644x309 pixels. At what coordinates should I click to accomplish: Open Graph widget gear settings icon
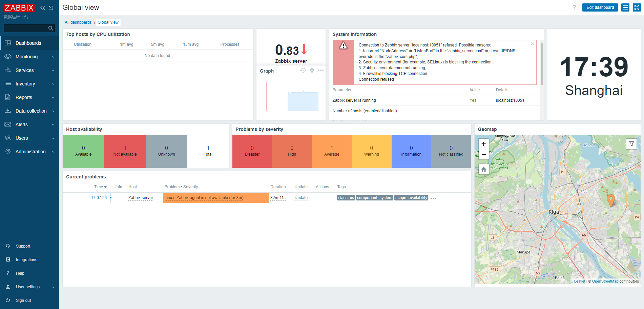312,70
